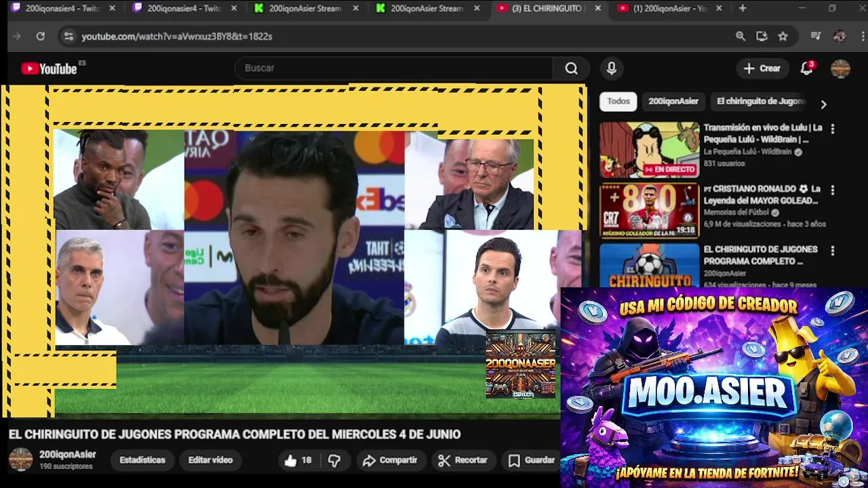Open the media control icon in toolbar

click(816, 37)
